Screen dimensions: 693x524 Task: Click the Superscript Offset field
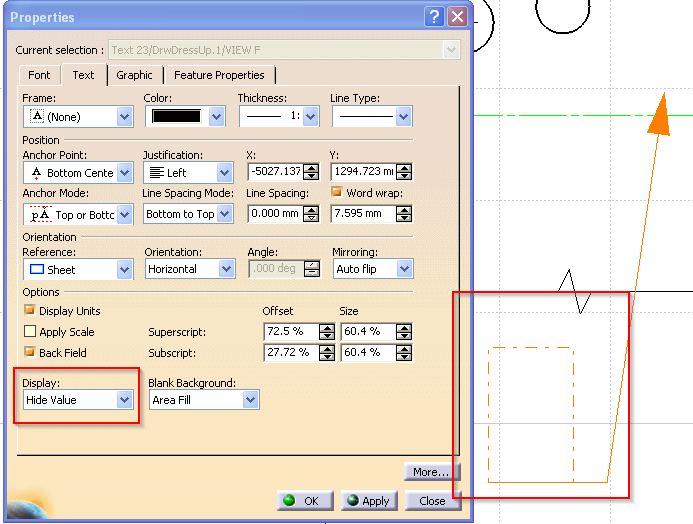pyautogui.click(x=292, y=331)
